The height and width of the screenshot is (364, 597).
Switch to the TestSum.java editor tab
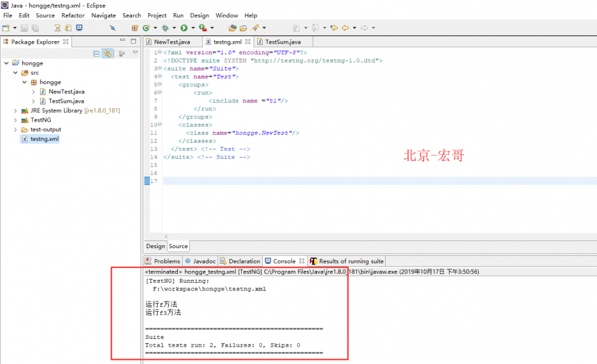283,42
